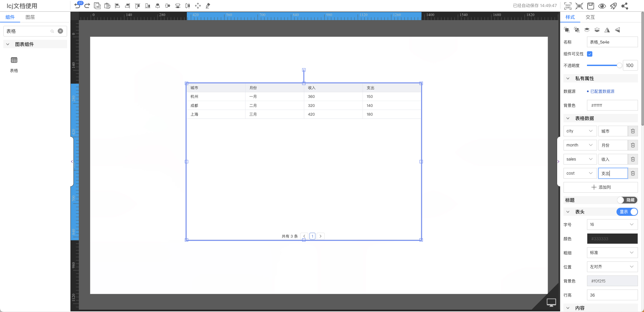Click the distribute vertically icon
Image resolution: width=644 pixels, height=312 pixels.
[x=178, y=6]
